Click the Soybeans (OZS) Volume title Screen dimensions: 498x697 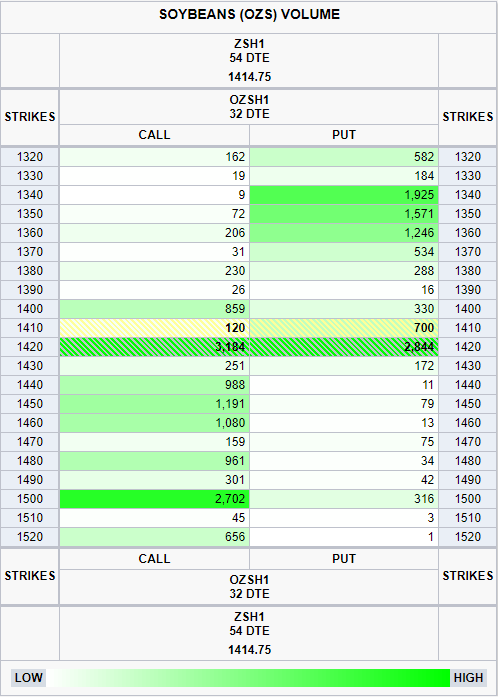249,15
